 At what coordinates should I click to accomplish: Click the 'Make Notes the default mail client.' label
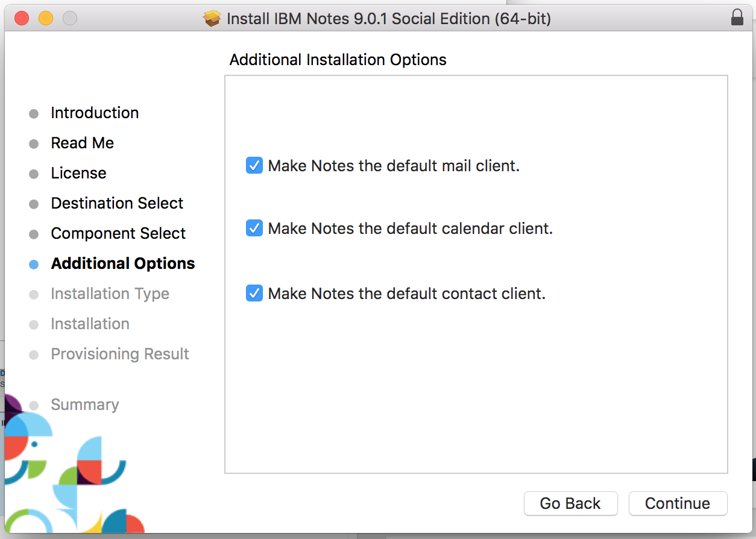coord(394,166)
